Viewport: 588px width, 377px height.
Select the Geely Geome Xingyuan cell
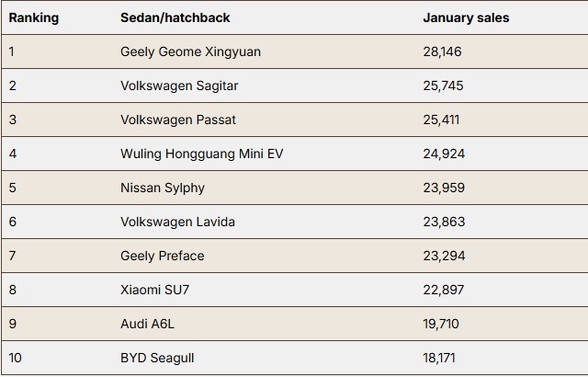click(190, 51)
